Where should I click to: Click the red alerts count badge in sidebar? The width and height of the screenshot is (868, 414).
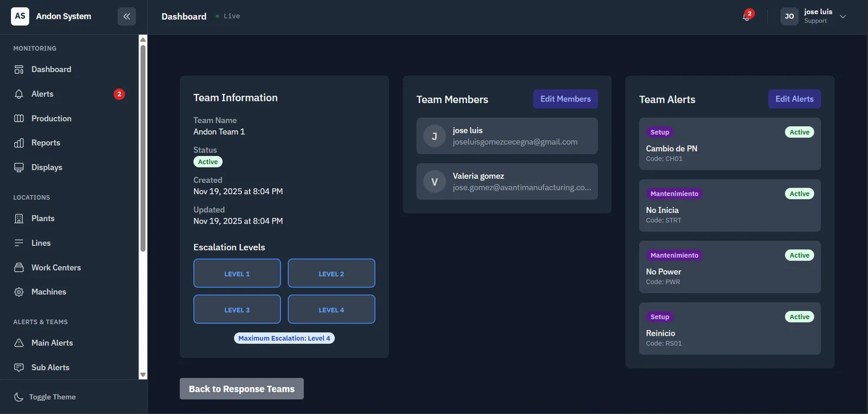(119, 94)
